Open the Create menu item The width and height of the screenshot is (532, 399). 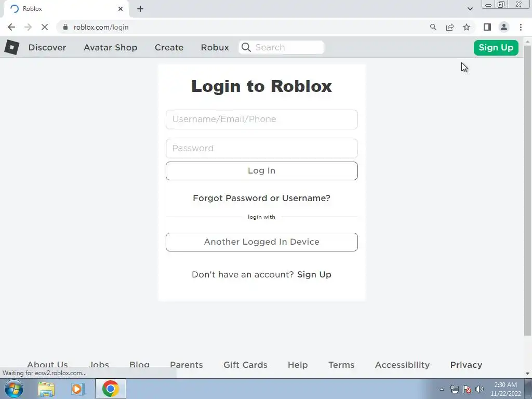(x=169, y=47)
